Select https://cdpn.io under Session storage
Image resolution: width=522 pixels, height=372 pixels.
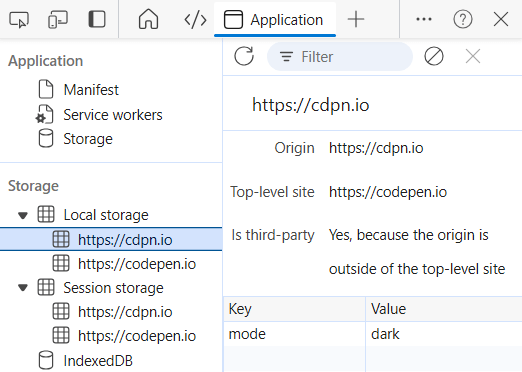(125, 312)
